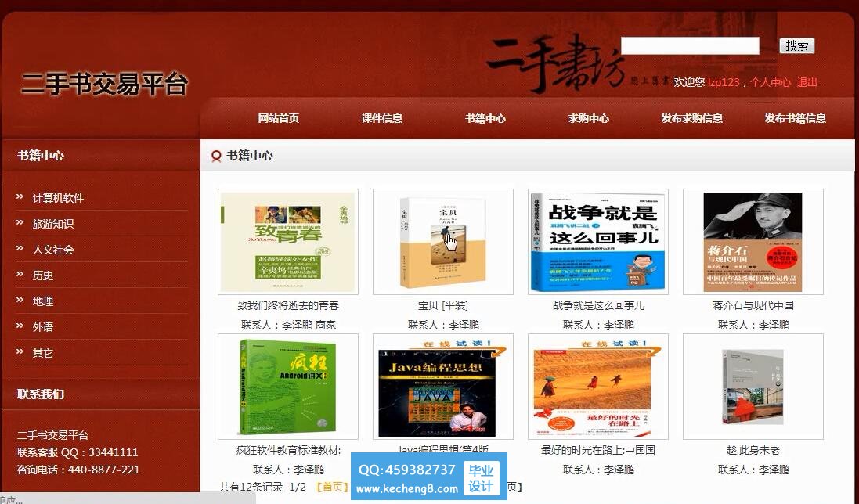Screen dimensions: 859x504
Task: Click title 最好的时光在路上:中国国
Action: [x=598, y=450]
